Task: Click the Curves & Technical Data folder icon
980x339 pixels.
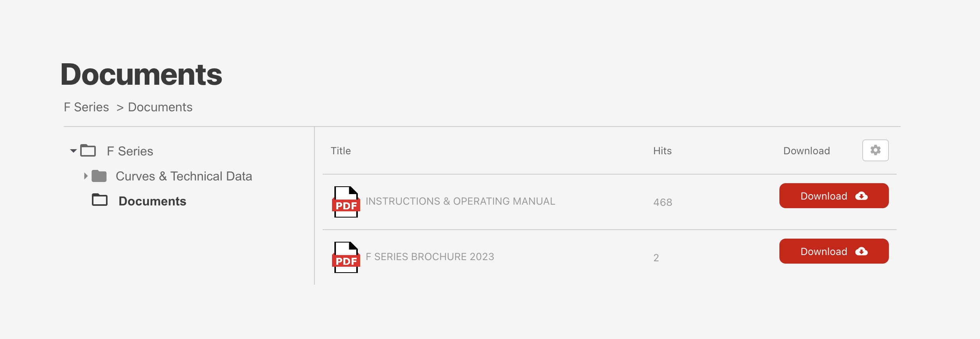Action: [99, 176]
